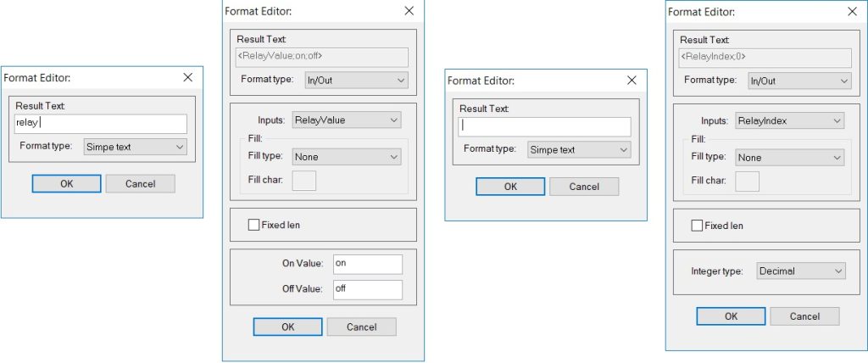The image size is (868, 363).
Task: Click Cancel in the RelayValue dialog
Action: 361,327
